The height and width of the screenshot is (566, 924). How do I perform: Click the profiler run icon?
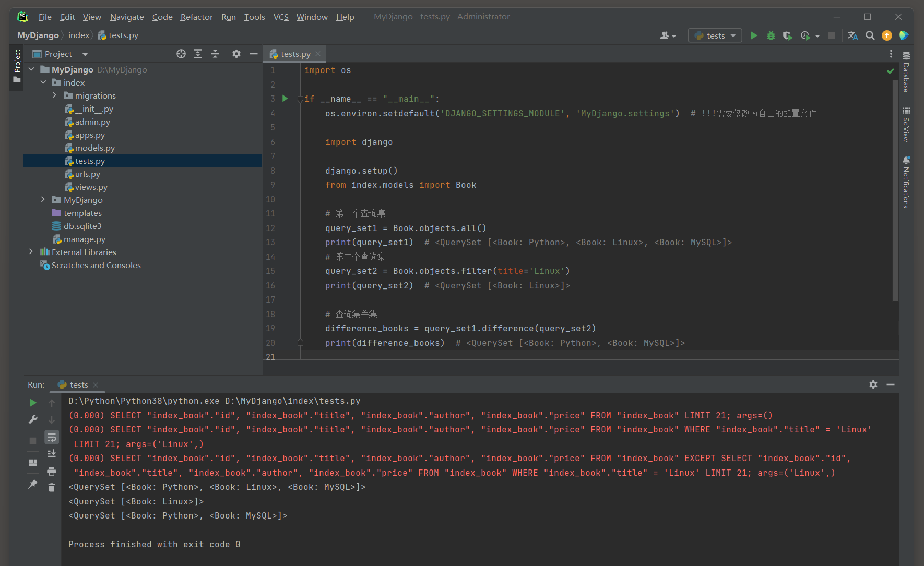[805, 35]
